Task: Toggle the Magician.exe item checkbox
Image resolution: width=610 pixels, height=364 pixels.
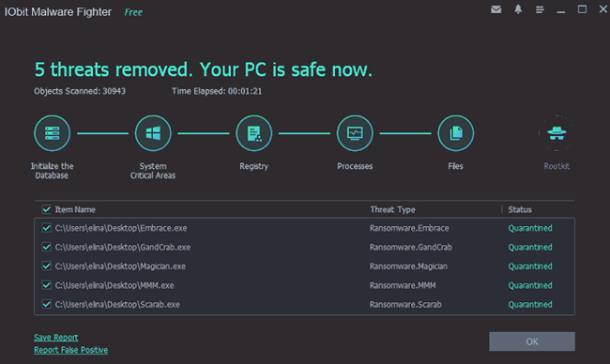Action: click(46, 265)
